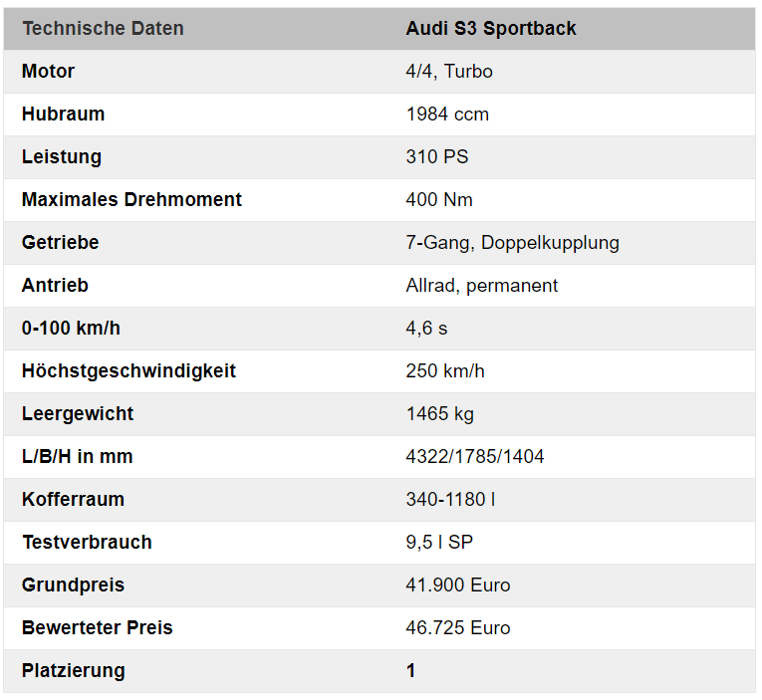762x700 pixels.
Task: Select the 'Audi S3 Sportback' column header
Action: 491,28
